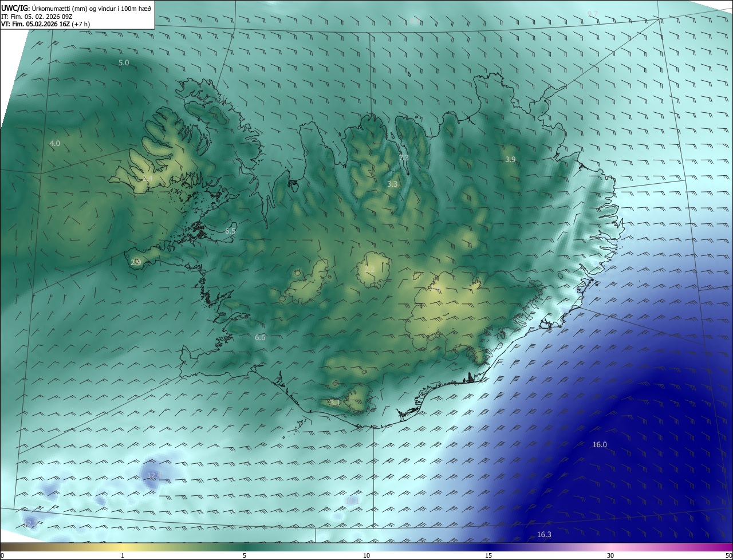Click the 5.0 value label northwest of Iceland
This screenshot has width=733, height=560.
point(124,62)
